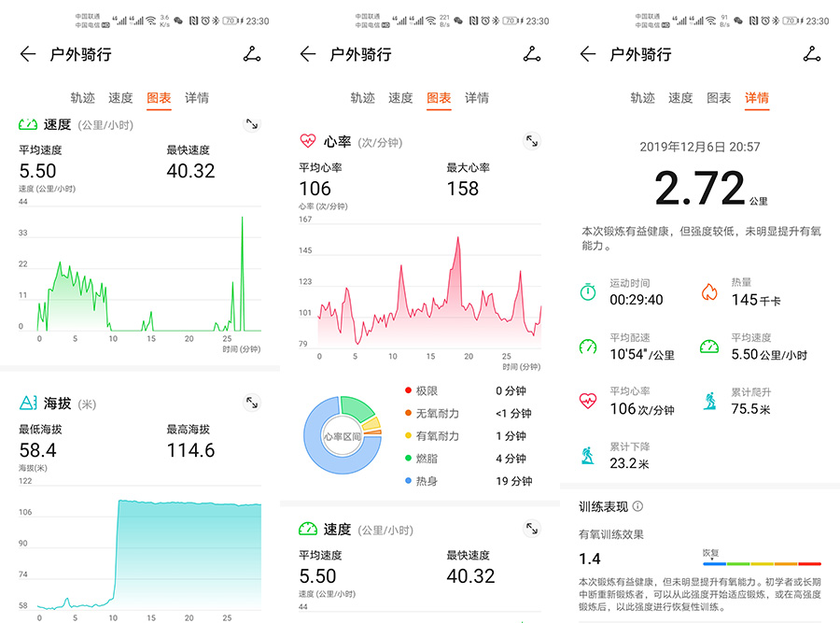Expand the 速度 chart to fullscreen

pyautogui.click(x=252, y=123)
